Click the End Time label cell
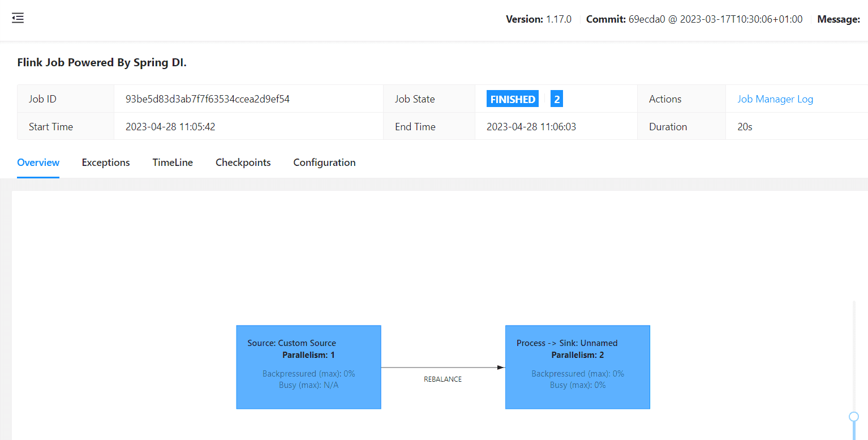Viewport: 868px width, 440px height. pos(429,126)
